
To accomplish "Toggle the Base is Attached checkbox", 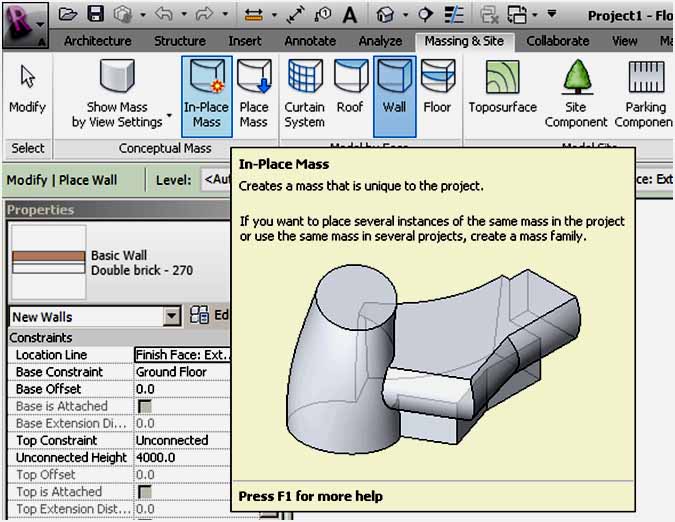I will pos(145,406).
